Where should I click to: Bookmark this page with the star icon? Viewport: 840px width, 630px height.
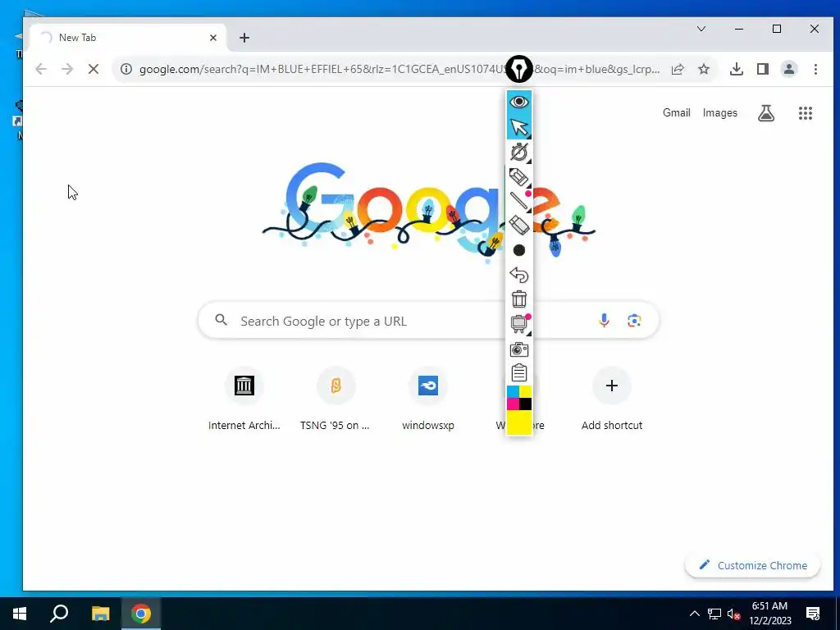pos(704,69)
